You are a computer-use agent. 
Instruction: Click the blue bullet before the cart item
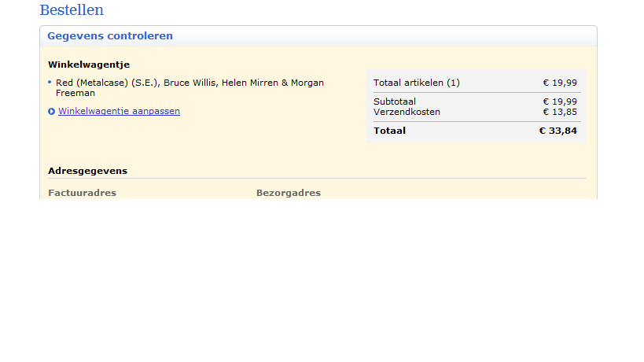50,82
